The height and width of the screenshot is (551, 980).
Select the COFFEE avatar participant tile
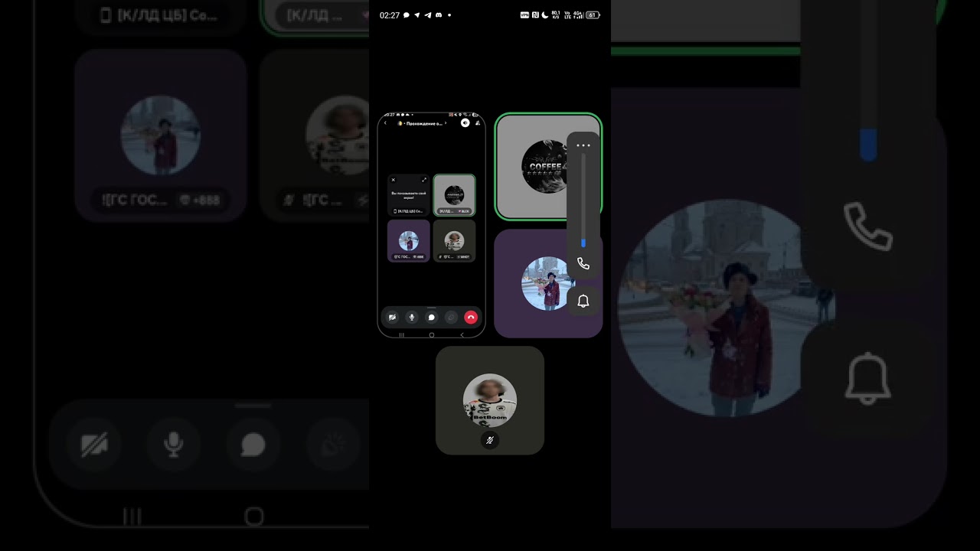pyautogui.click(x=548, y=166)
